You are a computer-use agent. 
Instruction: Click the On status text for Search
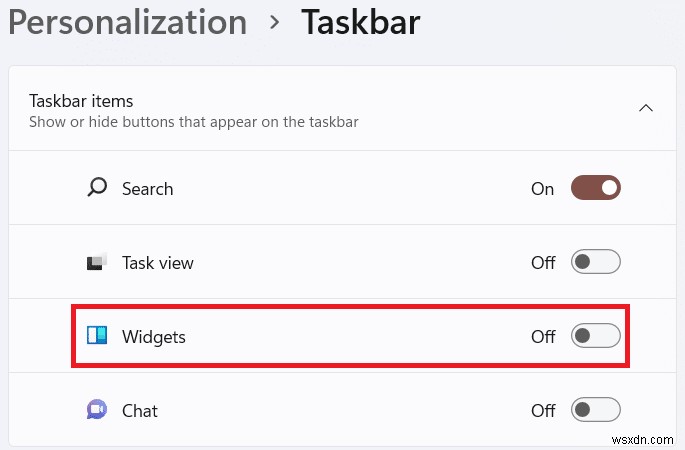point(542,189)
